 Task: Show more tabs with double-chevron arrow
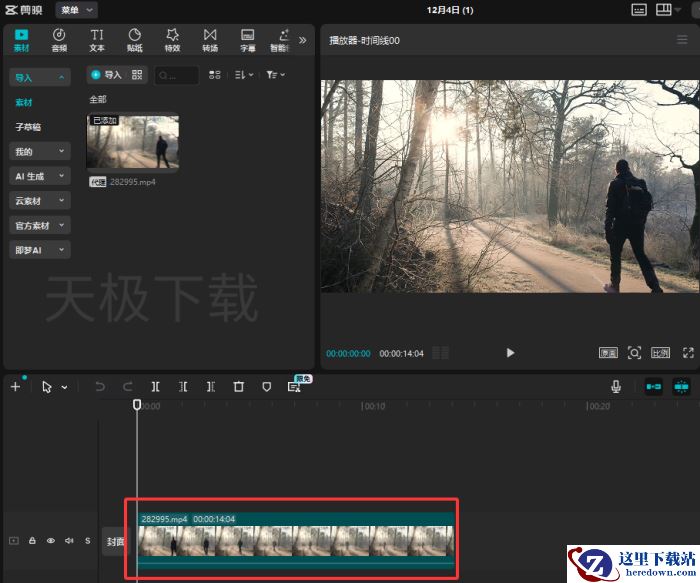click(x=303, y=40)
